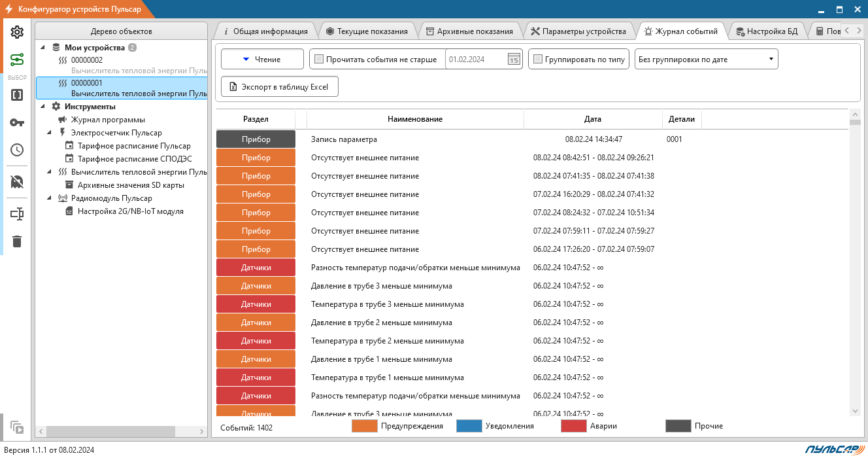This screenshot has height=458, width=868.
Task: Click the bracket selection icon in sidebar
Action: (x=17, y=95)
